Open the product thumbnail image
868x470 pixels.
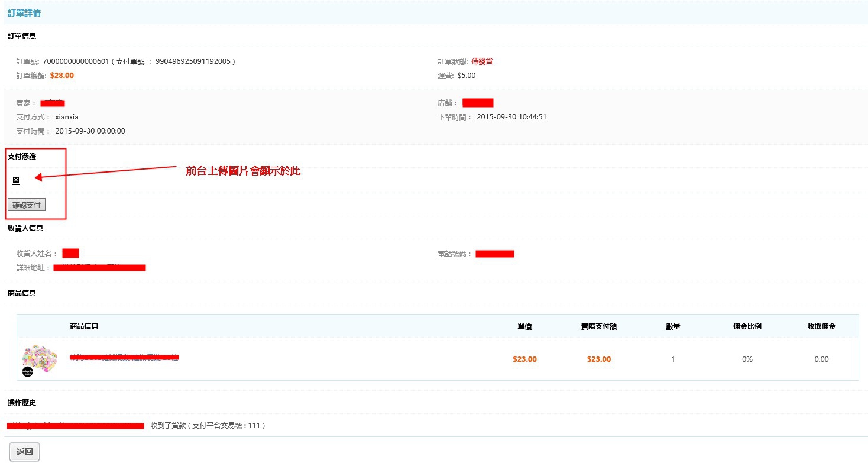[x=40, y=360]
